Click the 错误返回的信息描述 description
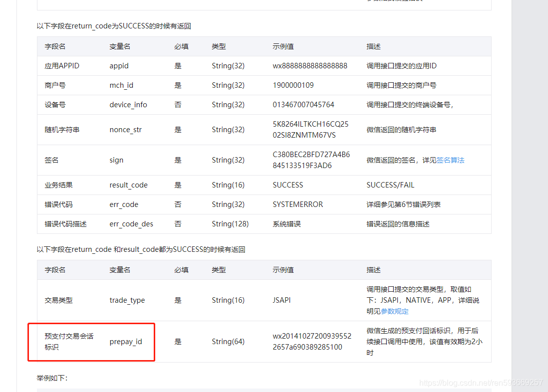 click(x=398, y=224)
